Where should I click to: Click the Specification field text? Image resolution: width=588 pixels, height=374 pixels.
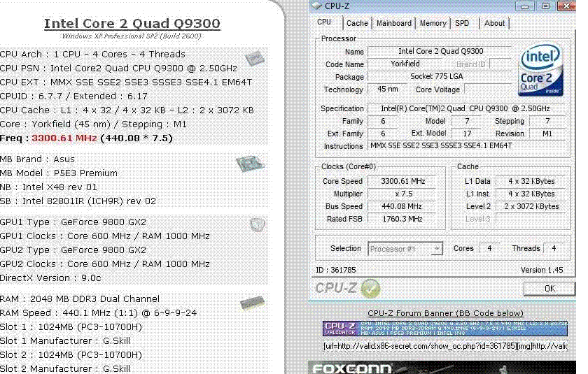pyautogui.click(x=466, y=108)
